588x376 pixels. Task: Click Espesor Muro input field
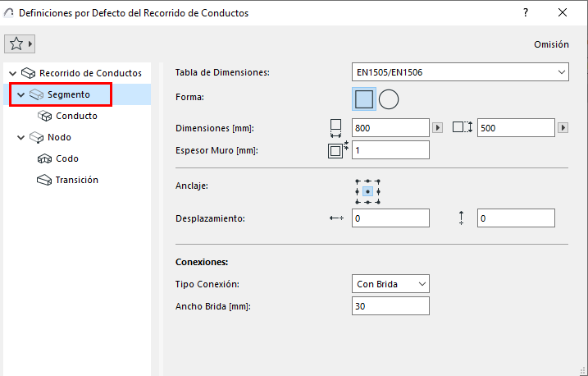tap(390, 149)
